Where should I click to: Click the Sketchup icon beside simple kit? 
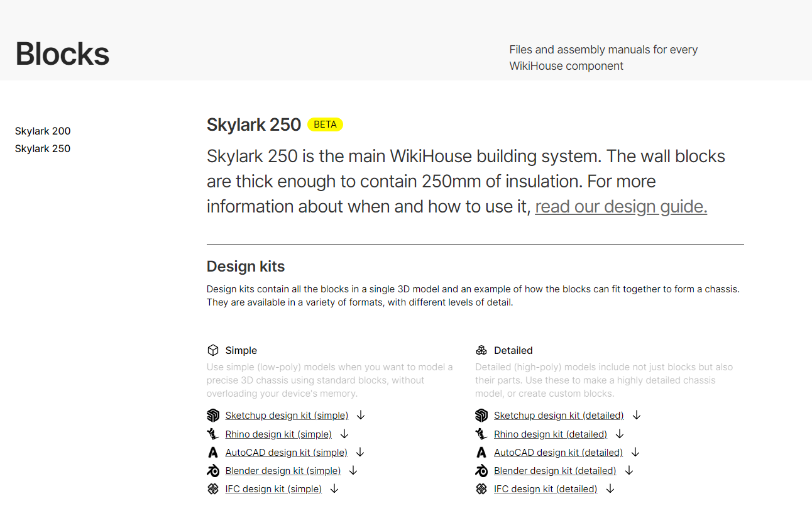(x=213, y=416)
